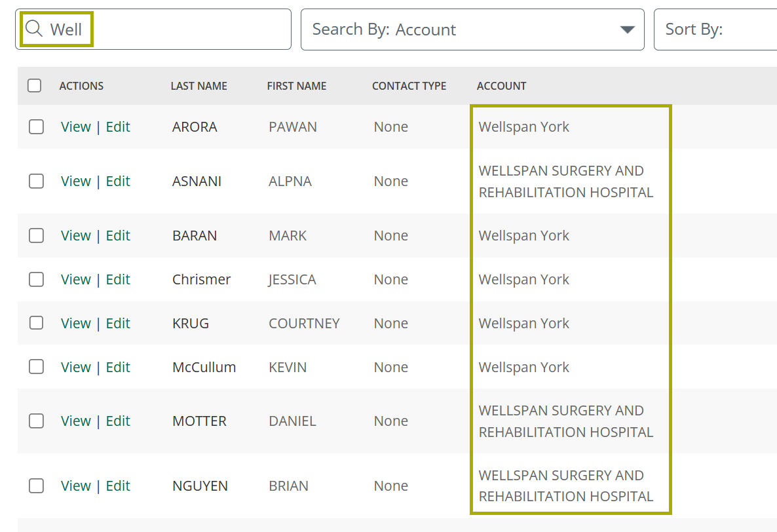777x532 pixels.
Task: Click first name BRIAN
Action: pyautogui.click(x=288, y=486)
